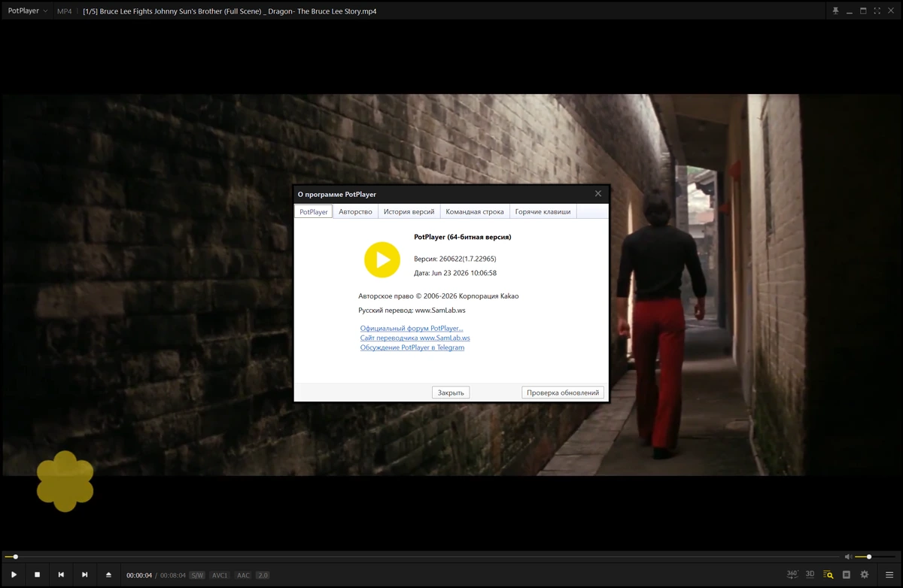Click the AAC audio codec badge

[243, 575]
